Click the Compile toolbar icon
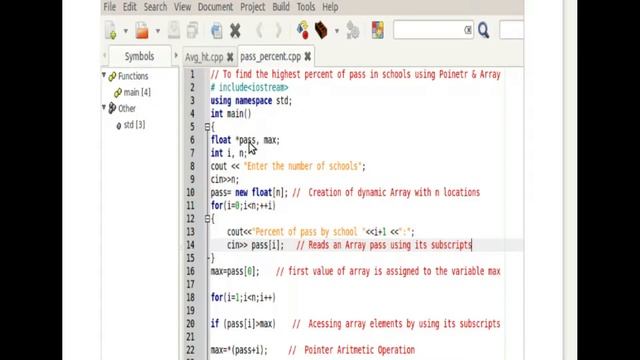Viewport: 640px width, 360px height. coord(302,31)
